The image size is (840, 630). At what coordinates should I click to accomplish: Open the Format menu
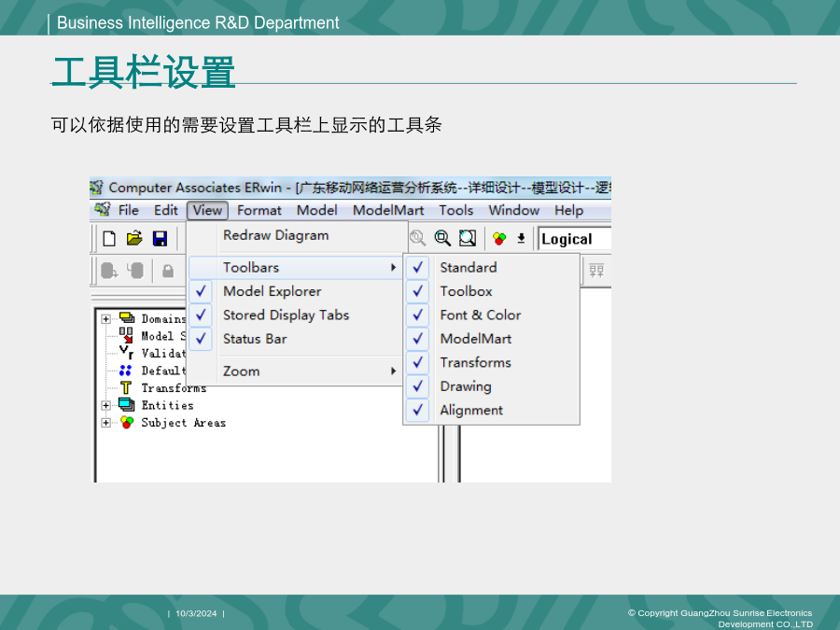[x=259, y=210]
